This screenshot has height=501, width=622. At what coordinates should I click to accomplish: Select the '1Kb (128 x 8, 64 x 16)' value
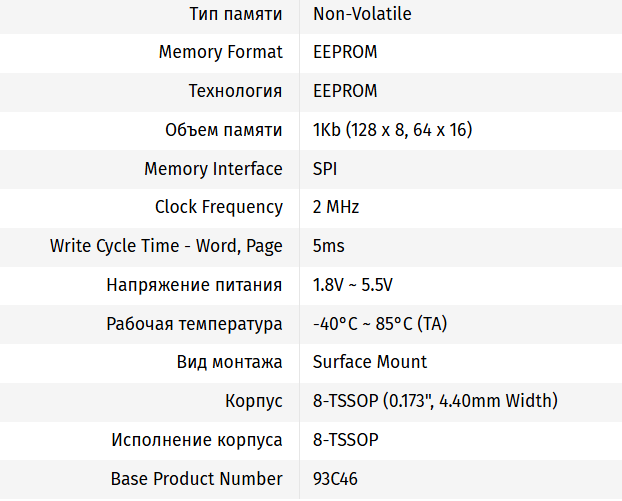392,130
